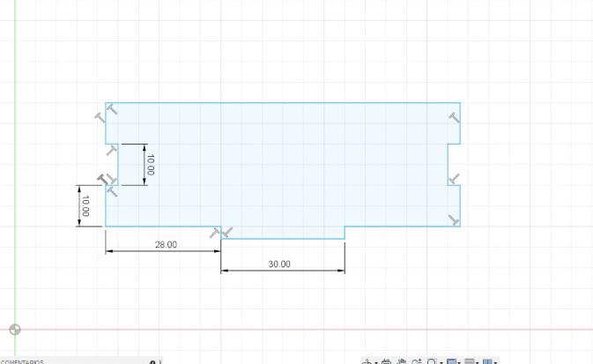593x364 pixels.
Task: Select the bottom-right horizontal profile line
Action: (403, 227)
